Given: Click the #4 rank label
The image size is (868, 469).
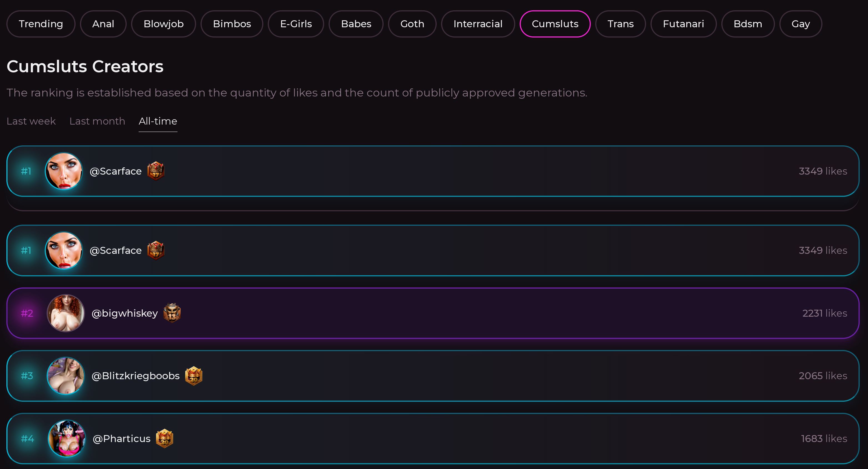Looking at the screenshot, I should click(x=27, y=439).
